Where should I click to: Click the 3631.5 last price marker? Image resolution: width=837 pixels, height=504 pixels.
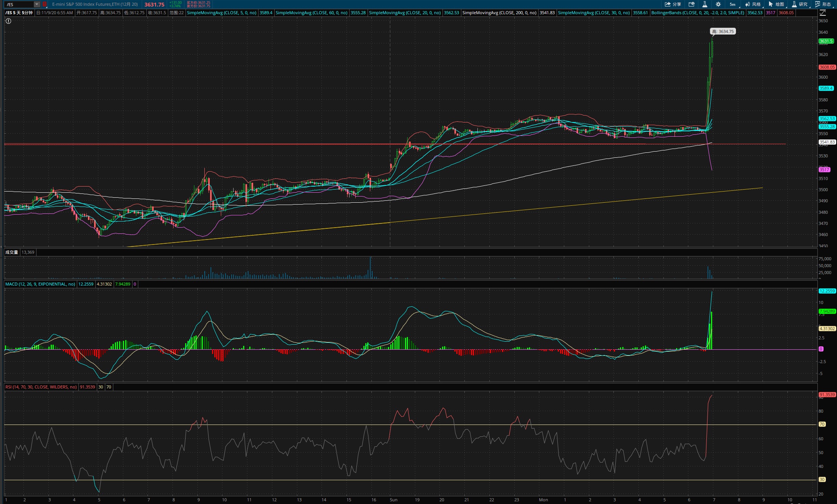point(826,41)
